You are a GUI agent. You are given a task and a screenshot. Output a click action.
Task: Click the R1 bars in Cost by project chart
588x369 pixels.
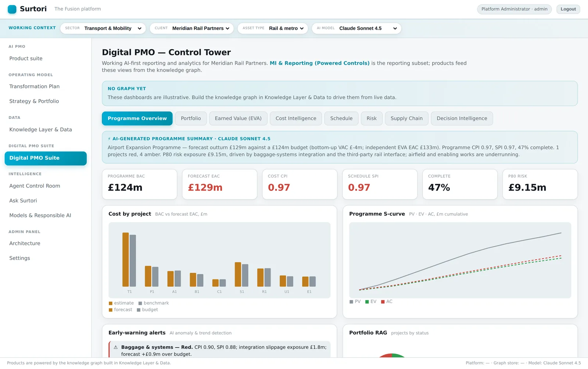[264, 277]
